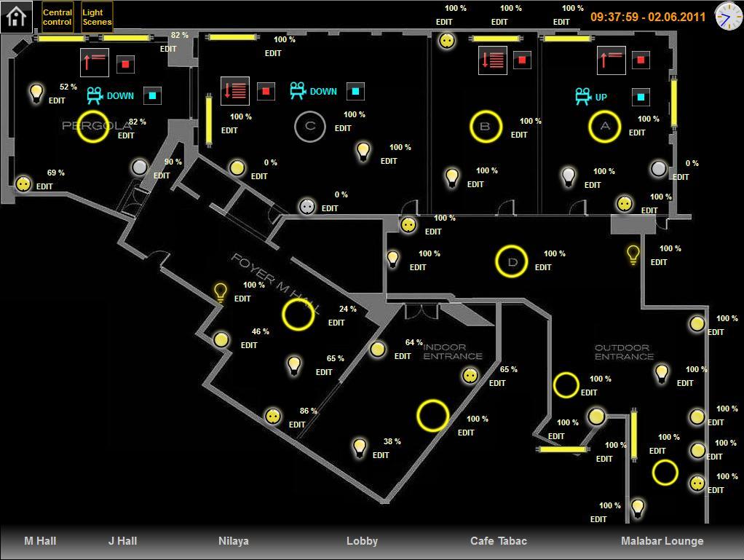Click EDIT under the 38% Indoor Entrance bulb

point(381,455)
